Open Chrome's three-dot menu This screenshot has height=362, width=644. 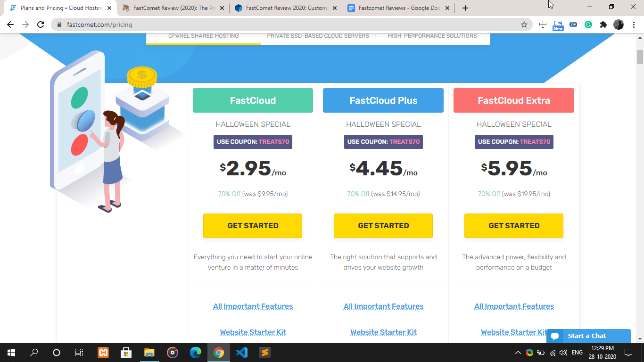pyautogui.click(x=633, y=25)
